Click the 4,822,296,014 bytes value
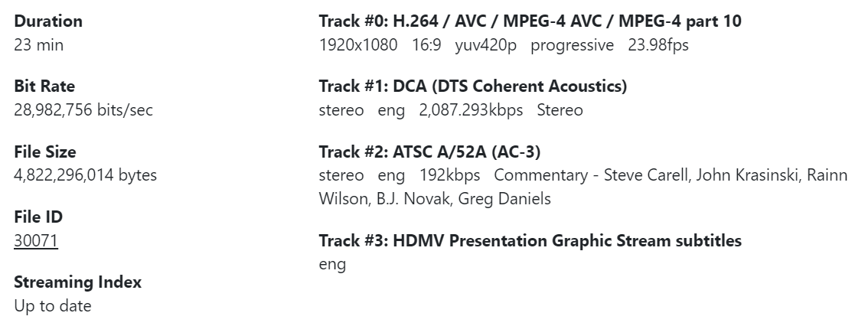Image resolution: width=868 pixels, height=326 pixels. point(86,175)
